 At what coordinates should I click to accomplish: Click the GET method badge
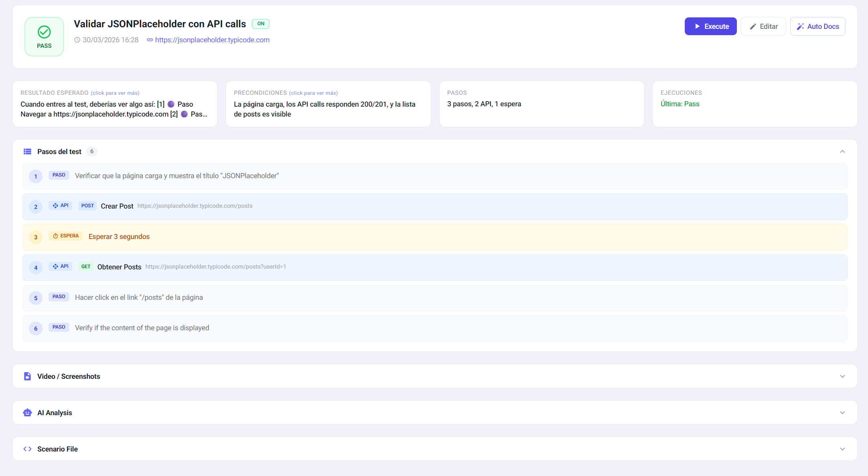tap(86, 267)
